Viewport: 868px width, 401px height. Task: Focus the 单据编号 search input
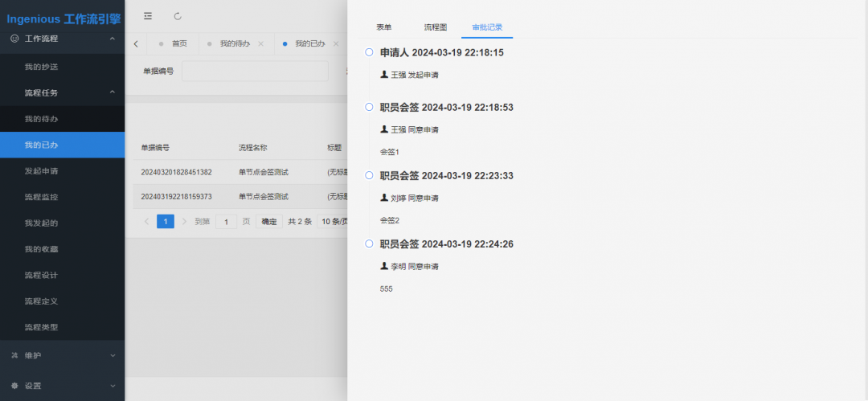click(x=255, y=71)
